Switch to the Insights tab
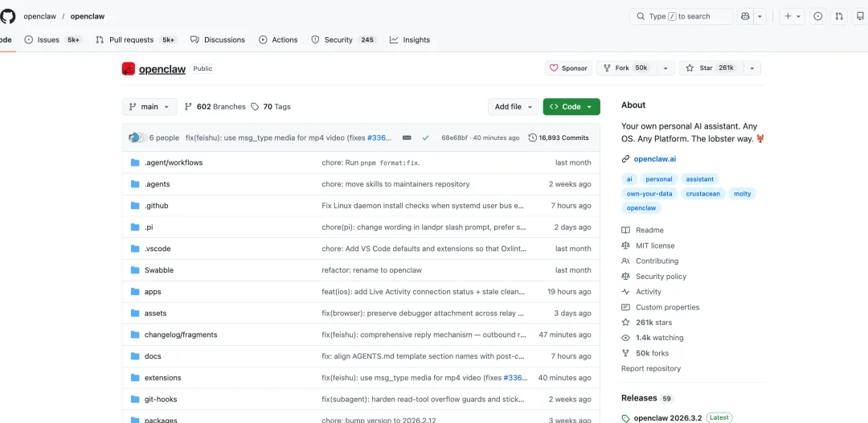This screenshot has width=868, height=423. click(x=410, y=40)
